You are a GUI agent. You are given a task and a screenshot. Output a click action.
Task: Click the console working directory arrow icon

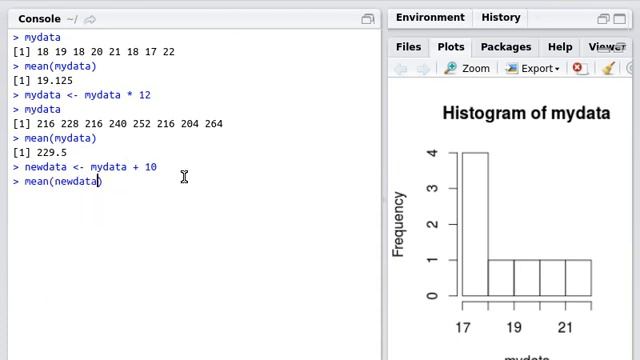(x=90, y=19)
